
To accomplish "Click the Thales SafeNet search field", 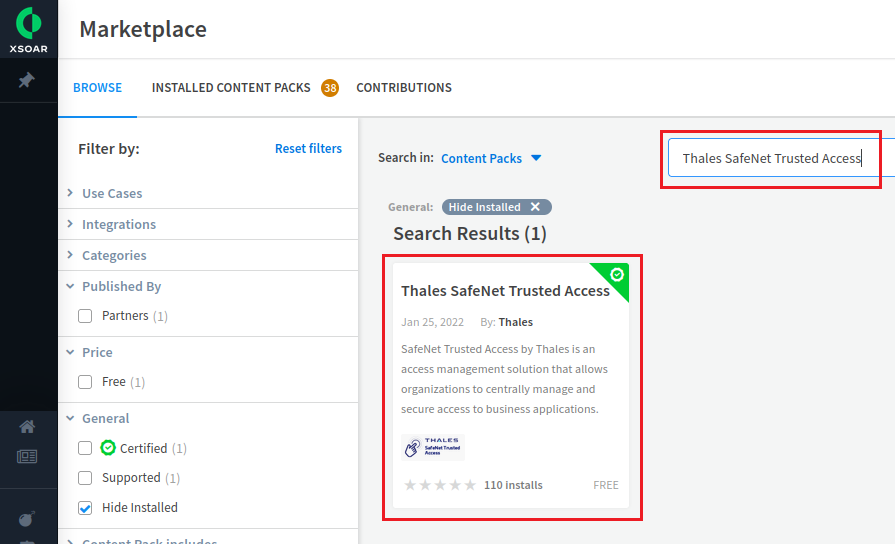I will click(x=771, y=158).
